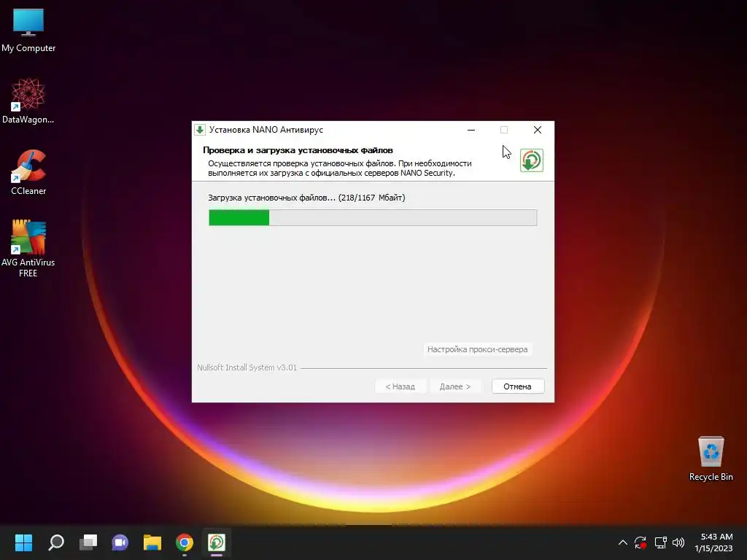Open the Windows Start menu
The width and height of the screenshot is (747, 560).
click(x=23, y=542)
